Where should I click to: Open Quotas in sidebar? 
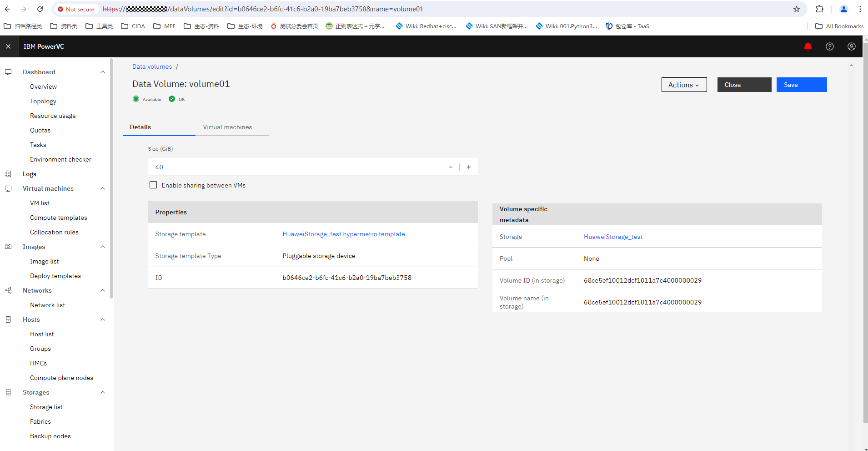coord(40,130)
